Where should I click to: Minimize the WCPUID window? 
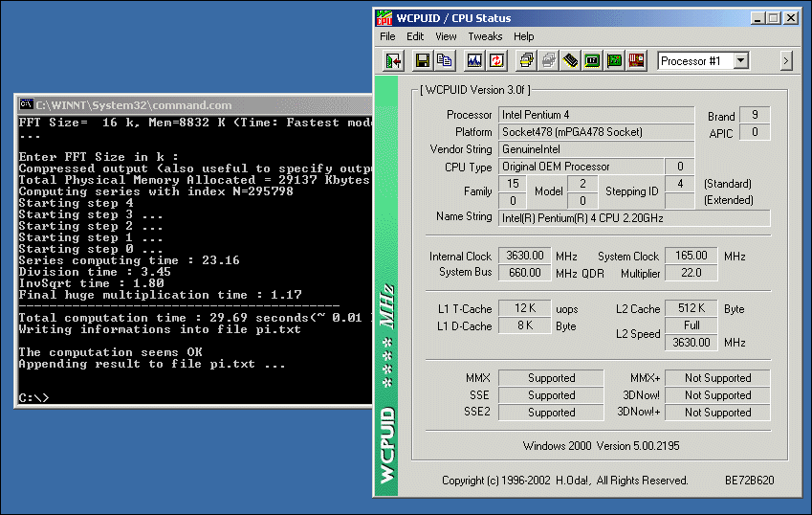click(x=758, y=18)
